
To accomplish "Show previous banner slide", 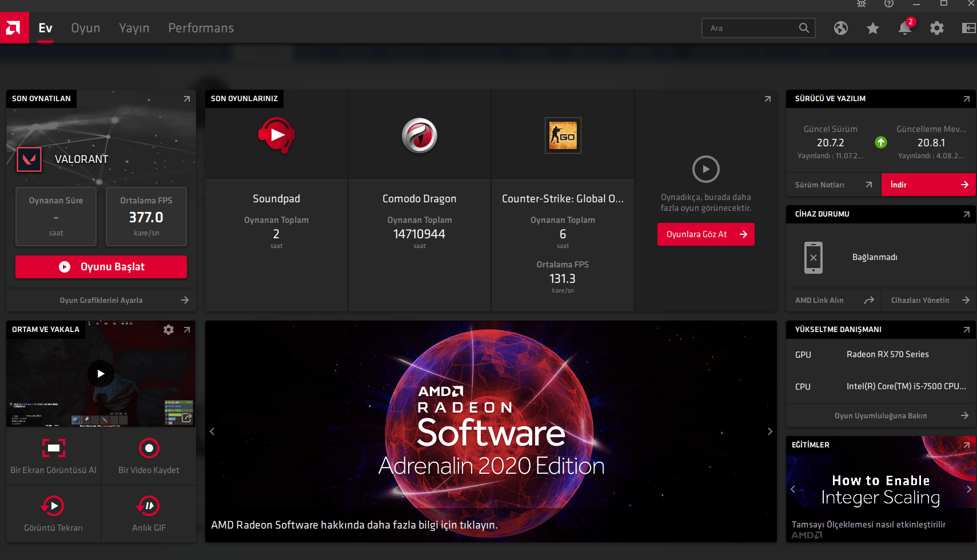I will 212,431.
